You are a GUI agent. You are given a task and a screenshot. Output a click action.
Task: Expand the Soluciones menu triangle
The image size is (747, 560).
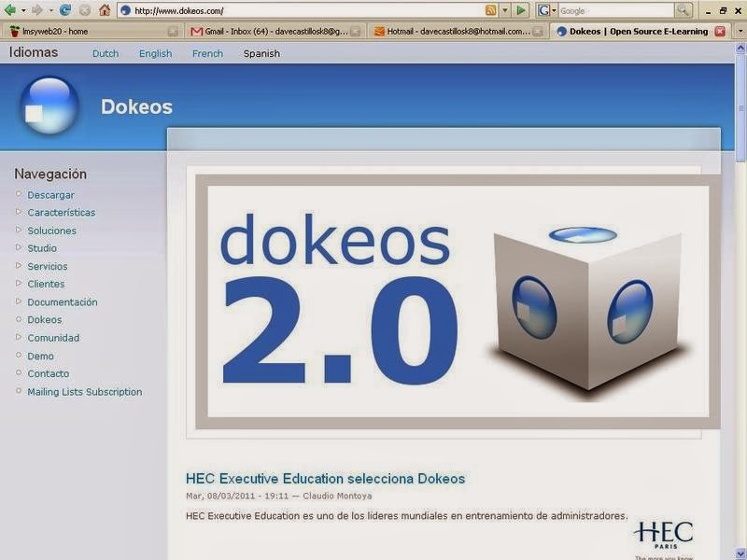pyautogui.click(x=19, y=230)
